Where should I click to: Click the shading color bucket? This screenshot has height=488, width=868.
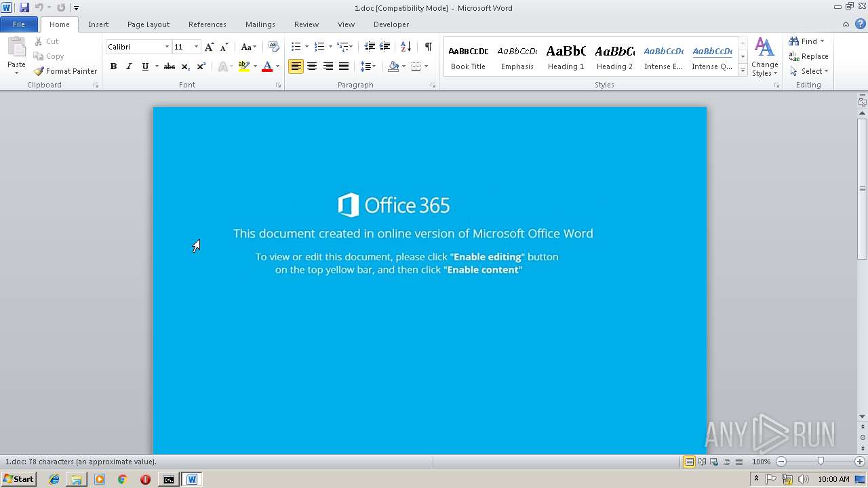[393, 66]
